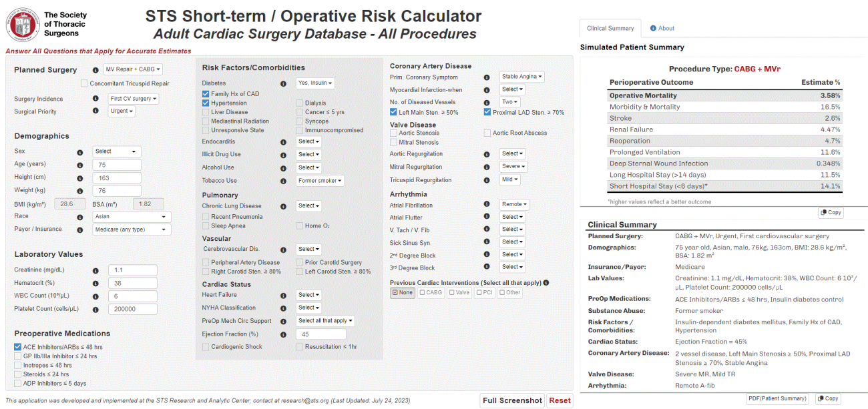Expand the Sex select dropdown
868x409 pixels.
117,151
